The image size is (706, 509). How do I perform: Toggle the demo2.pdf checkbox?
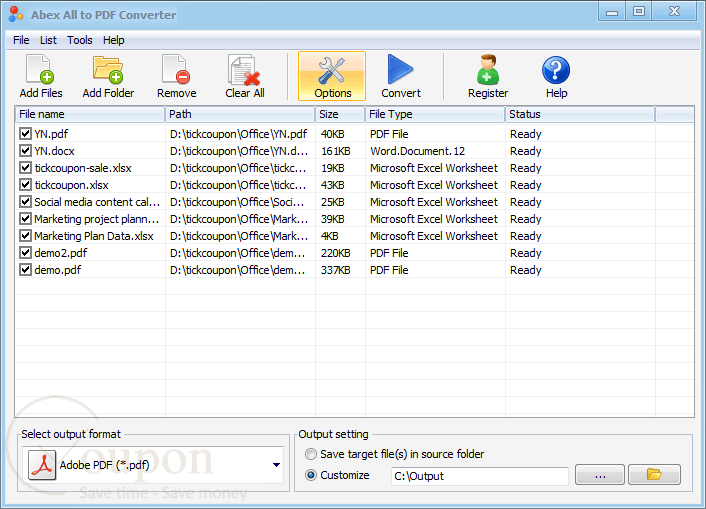25,253
